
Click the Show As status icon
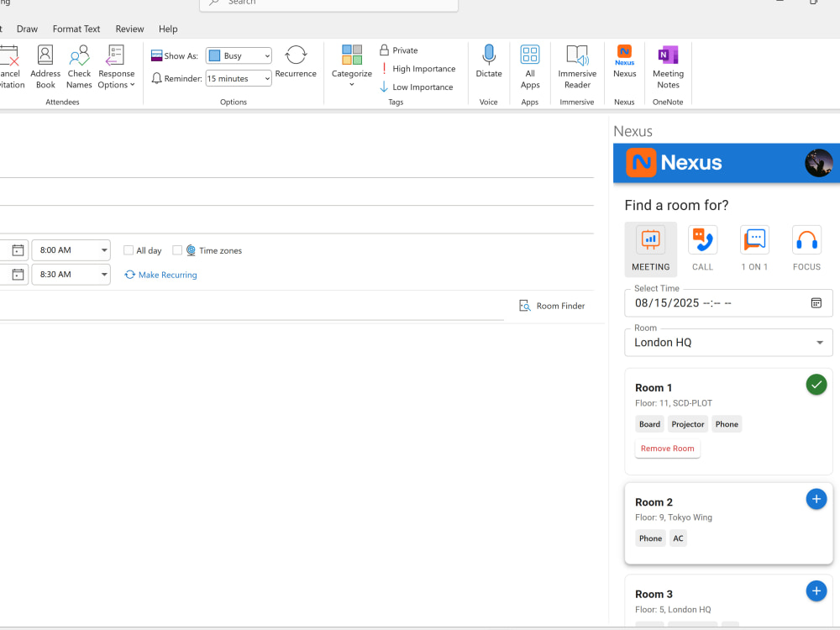click(156, 55)
